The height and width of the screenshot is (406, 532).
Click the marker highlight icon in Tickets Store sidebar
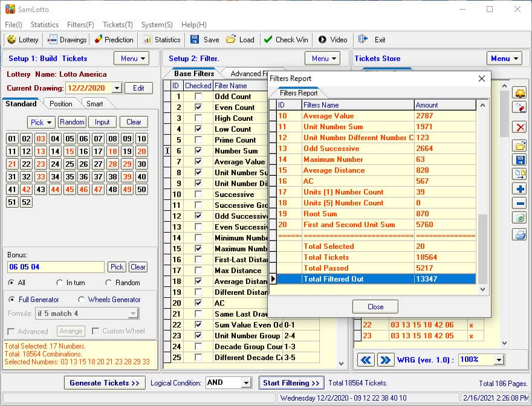(x=520, y=107)
